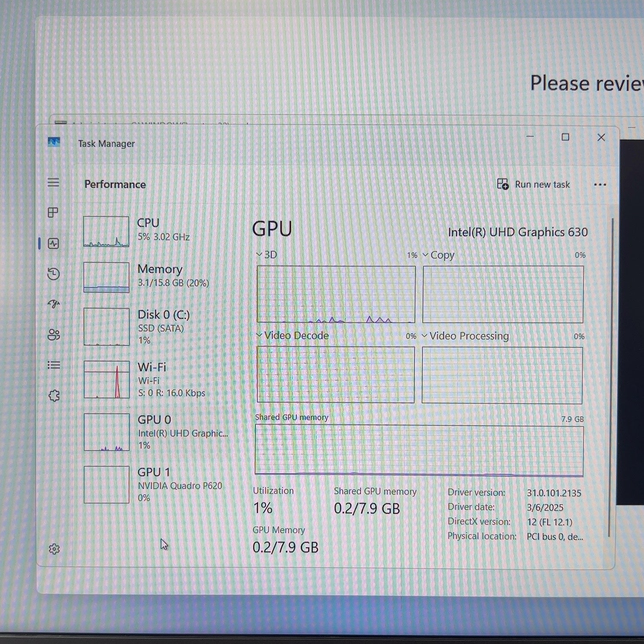Viewport: 644px width, 644px height.
Task: Click the driver version value 31.0.101.2135
Action: [554, 493]
